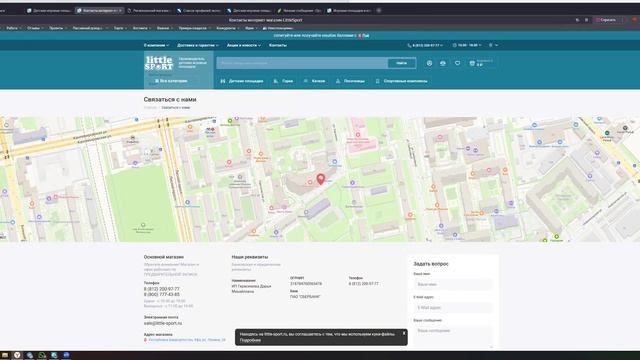Click the Горки slide category icon
This screenshot has width=640, height=360.
pos(276,81)
